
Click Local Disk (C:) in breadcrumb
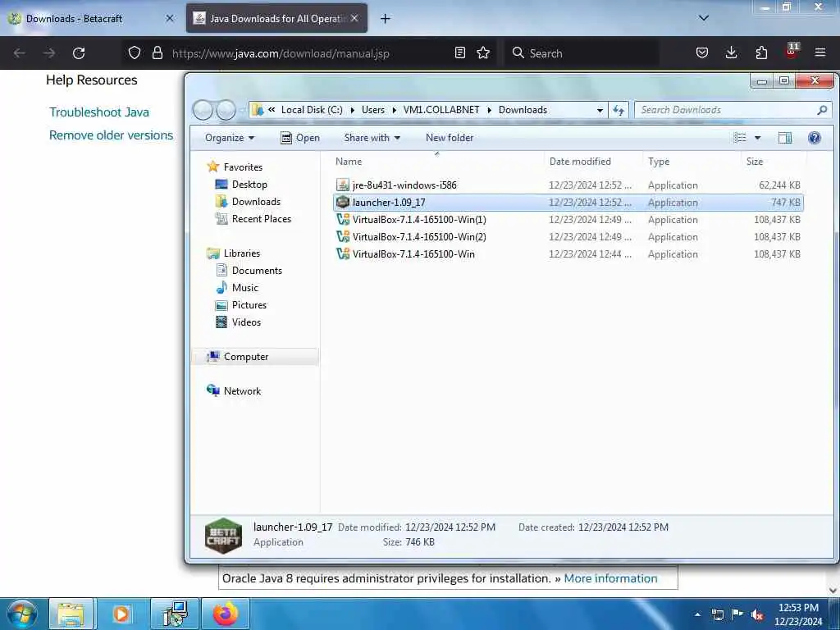(x=312, y=110)
